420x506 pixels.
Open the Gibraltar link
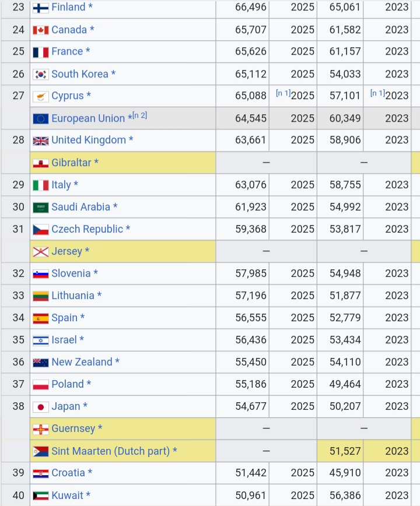tap(71, 163)
